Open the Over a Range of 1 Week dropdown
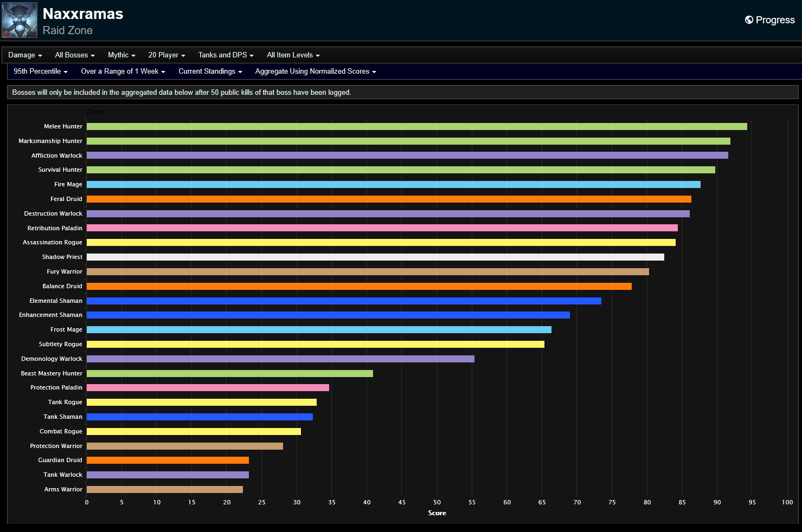The image size is (802, 532). point(123,71)
